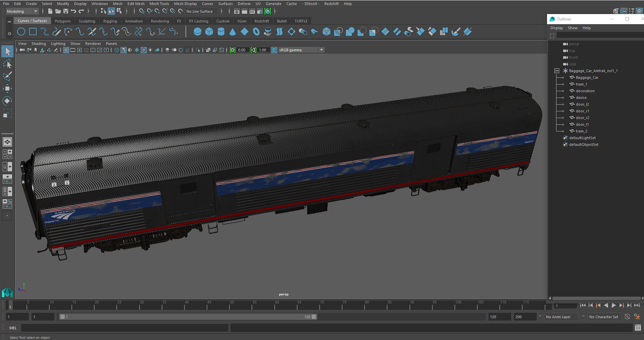The height and width of the screenshot is (340, 644).
Task: Collapse the Baggage_Car_Amtrak_ncl1_1 group
Action: click(x=557, y=71)
